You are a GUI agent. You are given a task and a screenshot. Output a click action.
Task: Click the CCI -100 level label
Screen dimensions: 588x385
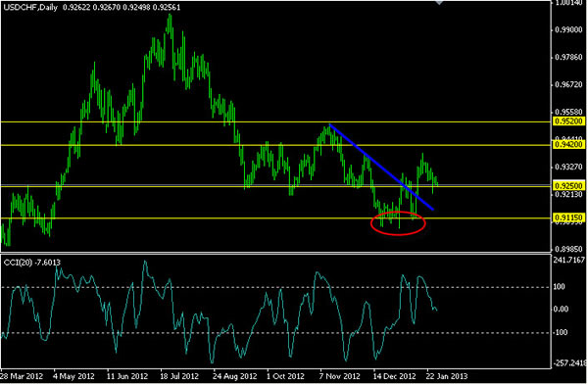pos(561,332)
